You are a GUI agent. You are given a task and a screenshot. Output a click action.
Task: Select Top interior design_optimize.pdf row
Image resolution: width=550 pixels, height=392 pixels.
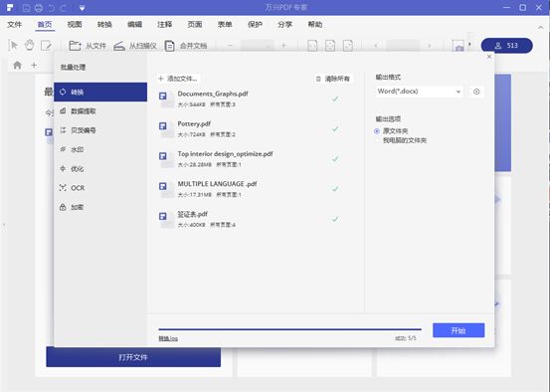(x=256, y=158)
